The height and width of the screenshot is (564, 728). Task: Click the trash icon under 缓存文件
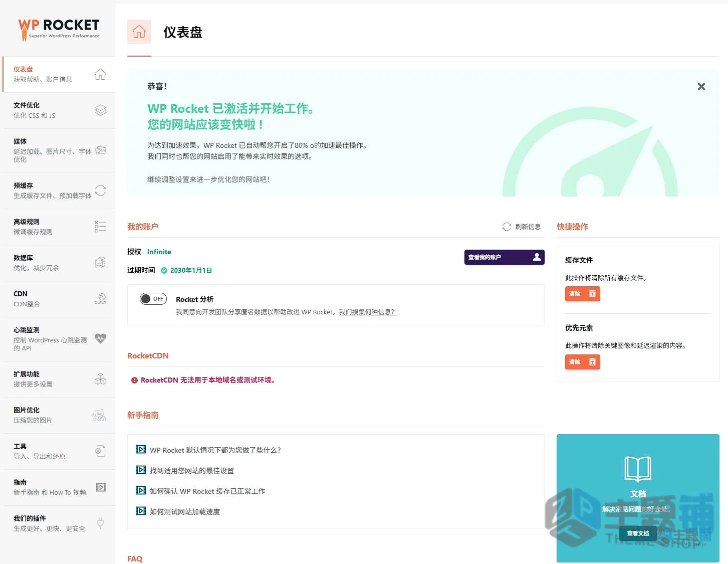[x=592, y=294]
